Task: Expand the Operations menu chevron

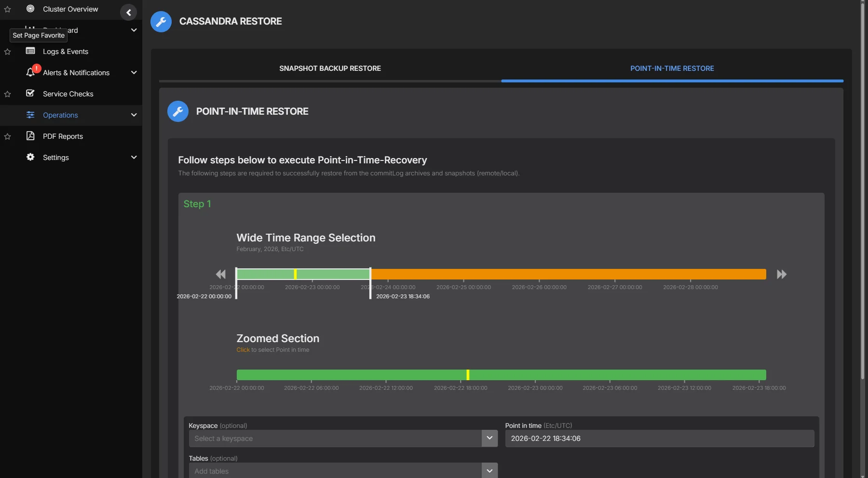Action: click(134, 115)
